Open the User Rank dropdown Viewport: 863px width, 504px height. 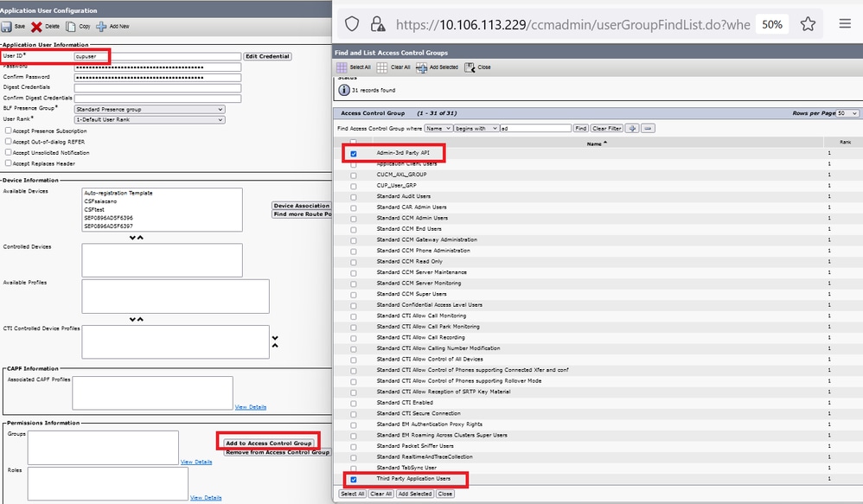point(150,119)
